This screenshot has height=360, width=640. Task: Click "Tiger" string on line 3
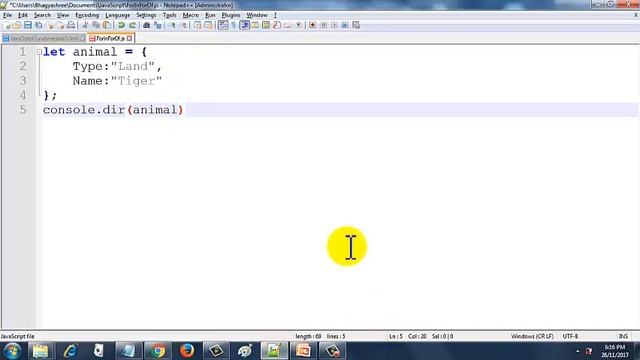pyautogui.click(x=136, y=81)
